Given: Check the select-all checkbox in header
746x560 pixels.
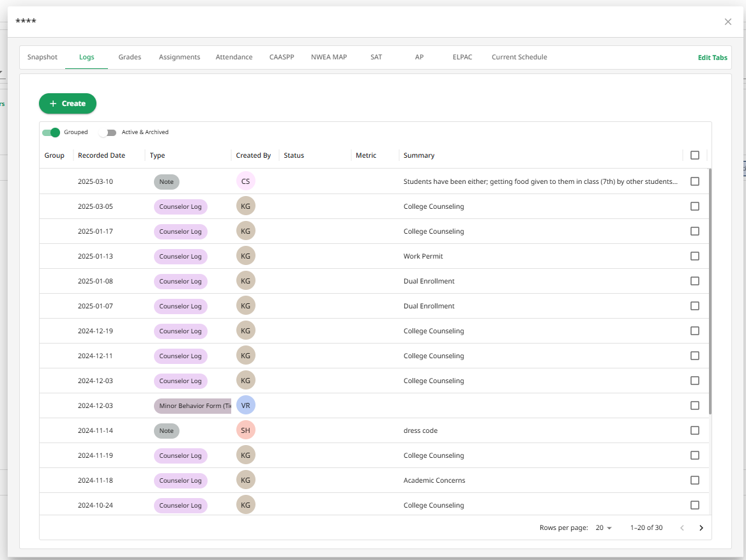Looking at the screenshot, I should (x=695, y=155).
